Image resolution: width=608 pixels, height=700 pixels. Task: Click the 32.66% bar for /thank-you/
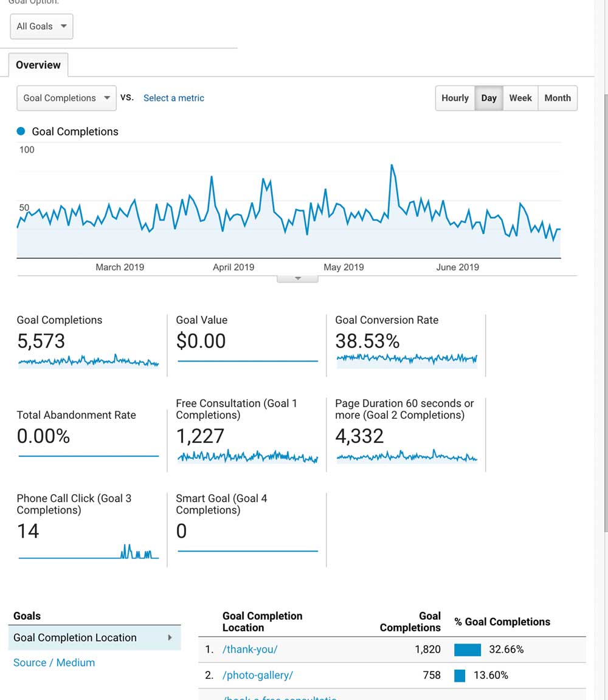point(468,650)
